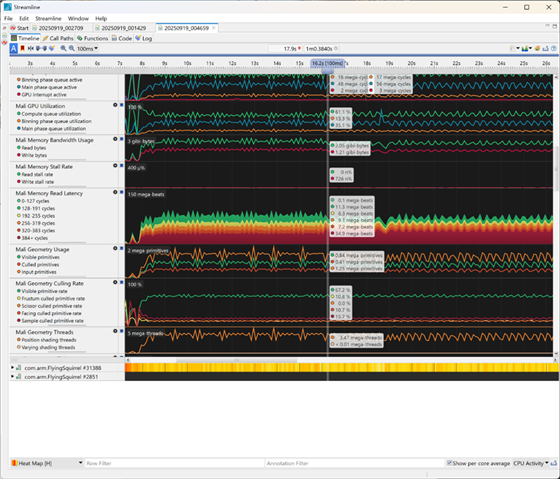The image size is (560, 479).
Task: Focus the Row Filter input field
Action: tap(174, 463)
